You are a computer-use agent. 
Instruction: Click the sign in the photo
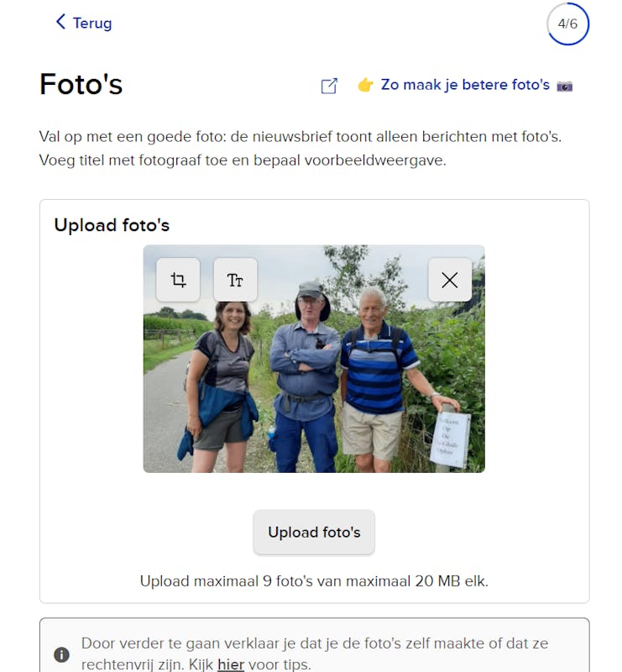[x=450, y=438]
